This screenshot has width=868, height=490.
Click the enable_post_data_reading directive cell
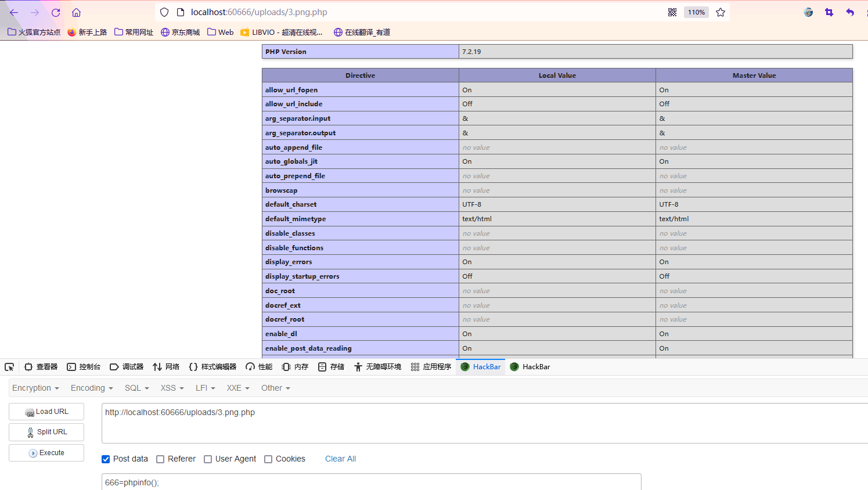360,348
